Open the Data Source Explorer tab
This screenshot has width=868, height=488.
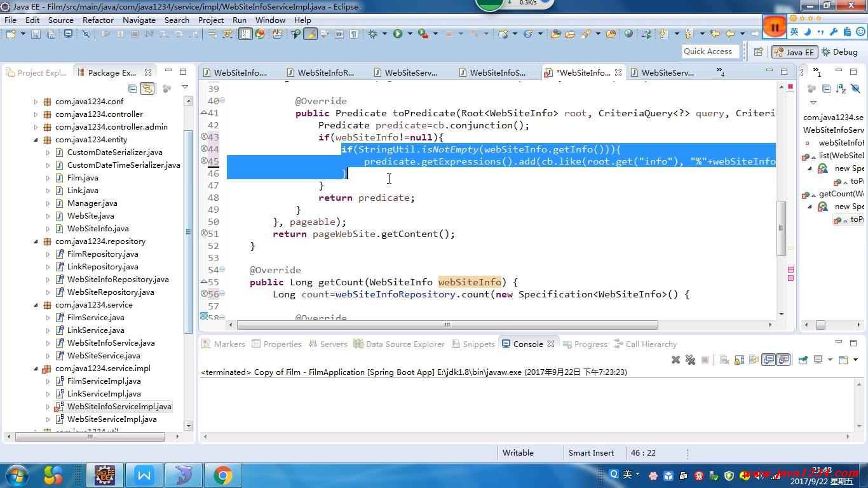click(399, 344)
